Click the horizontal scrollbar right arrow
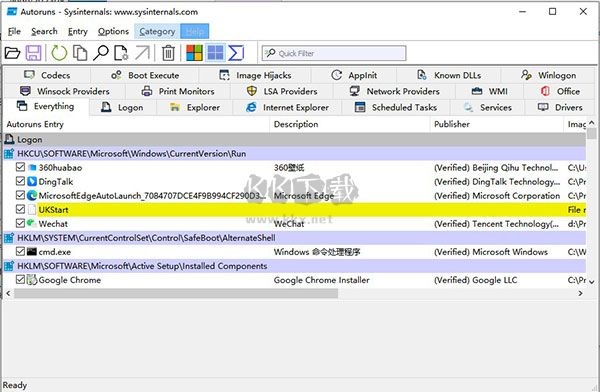Screen dimensions: 600x392 click(580, 293)
